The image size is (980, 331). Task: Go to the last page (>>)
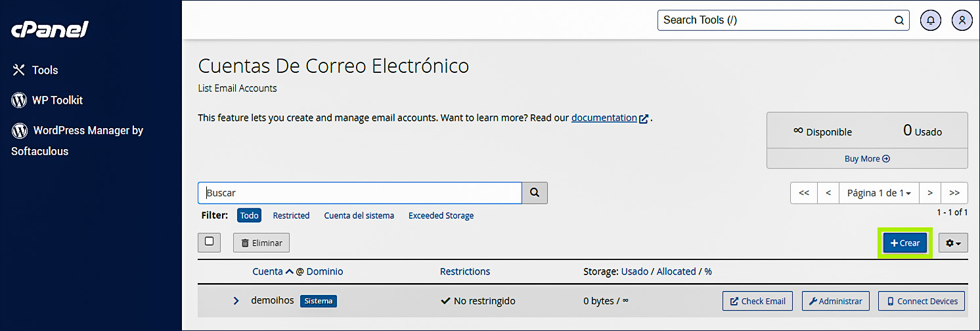[x=954, y=193]
